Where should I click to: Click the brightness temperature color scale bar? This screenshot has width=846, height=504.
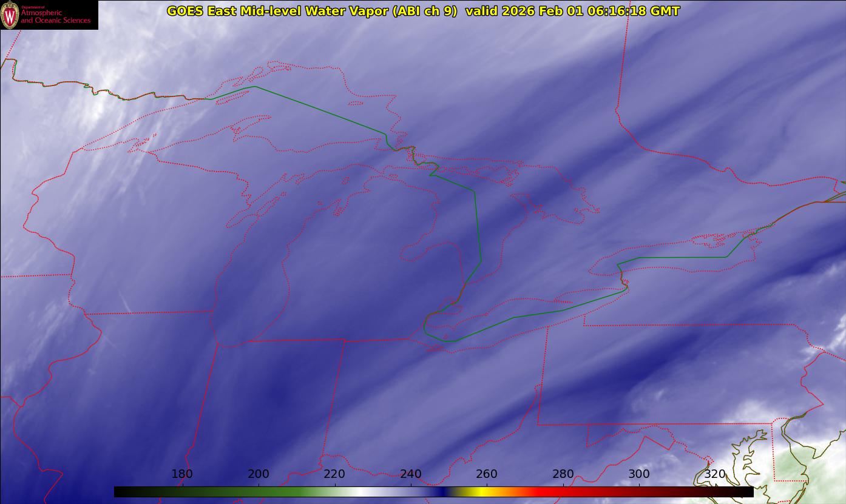433,492
